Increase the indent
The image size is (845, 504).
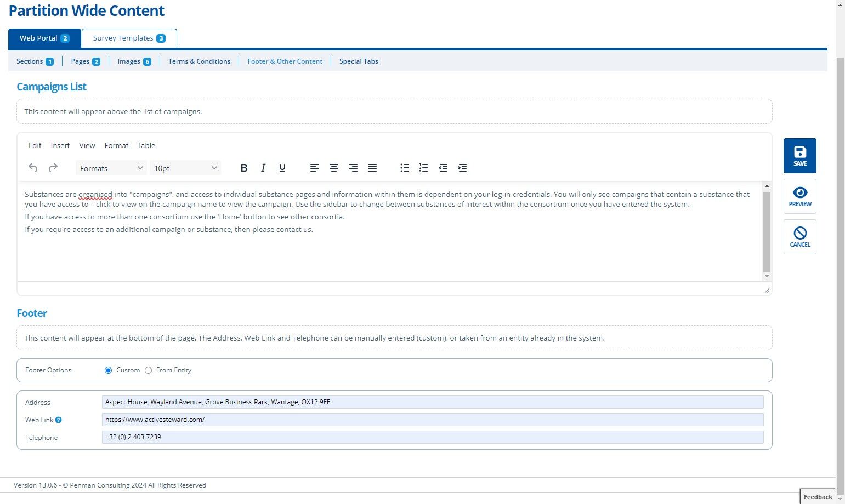[462, 168]
